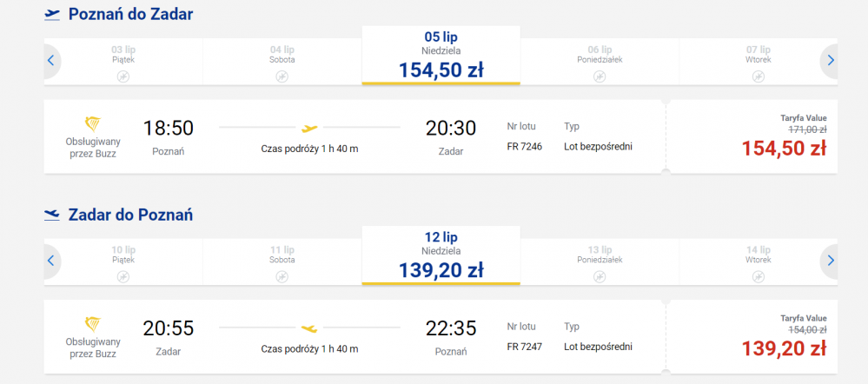Viewport: 868px width, 384px height.
Task: Click the previous dates arrow for the Zadar–Poznań flight
Action: tap(52, 261)
